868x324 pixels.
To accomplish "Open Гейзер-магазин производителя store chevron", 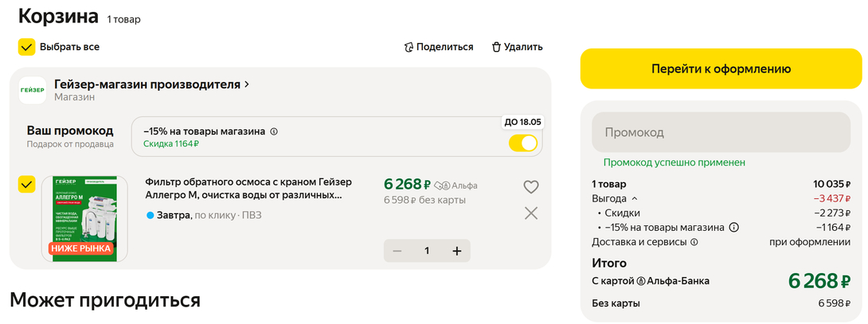I will (x=247, y=84).
